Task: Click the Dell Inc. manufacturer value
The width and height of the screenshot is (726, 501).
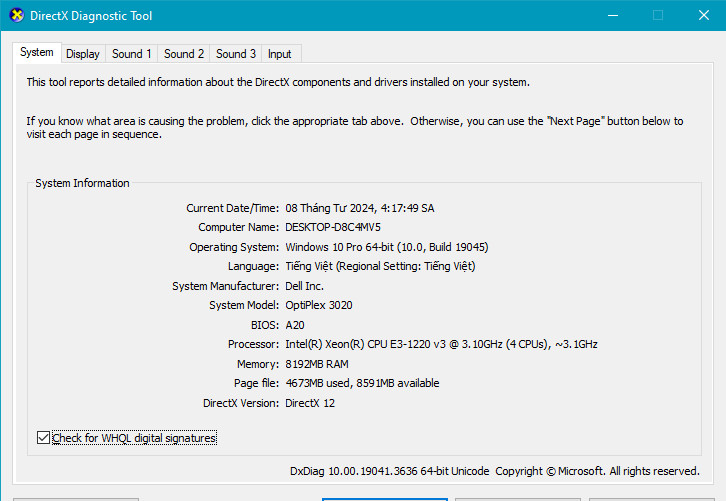Action: [x=305, y=286]
